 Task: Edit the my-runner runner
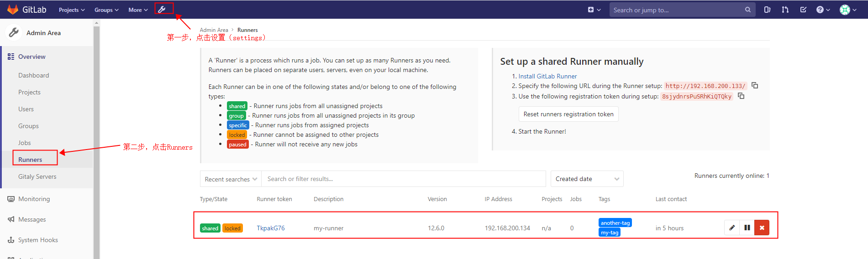(x=732, y=228)
